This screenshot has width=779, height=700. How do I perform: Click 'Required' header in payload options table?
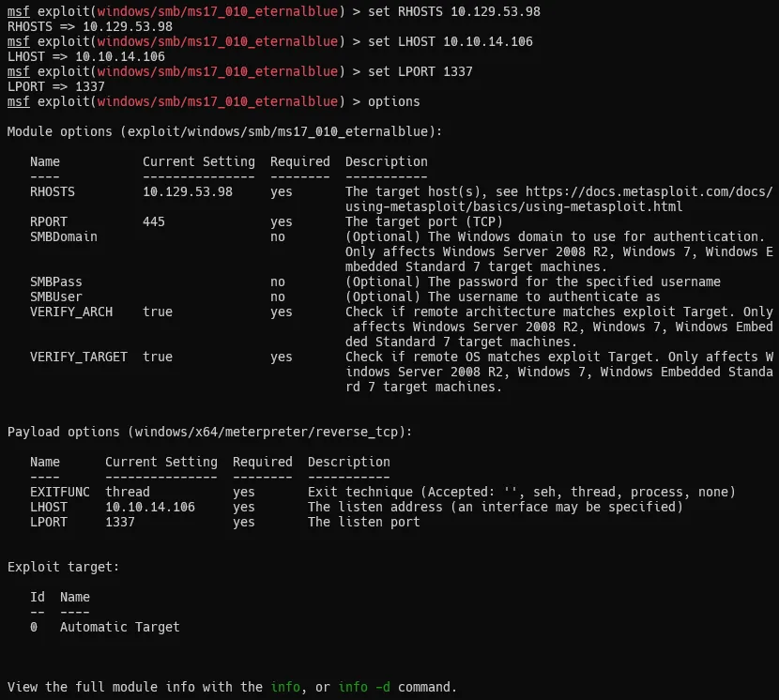tap(262, 462)
